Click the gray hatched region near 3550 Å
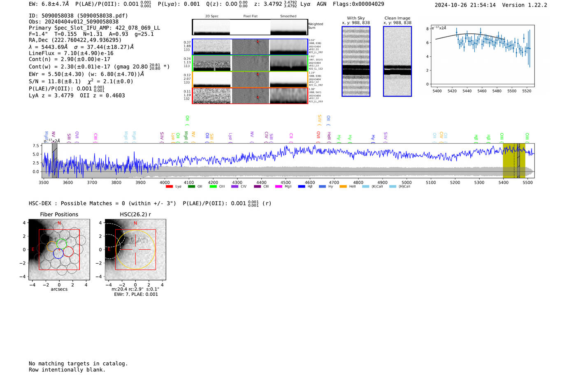 [54, 161]
